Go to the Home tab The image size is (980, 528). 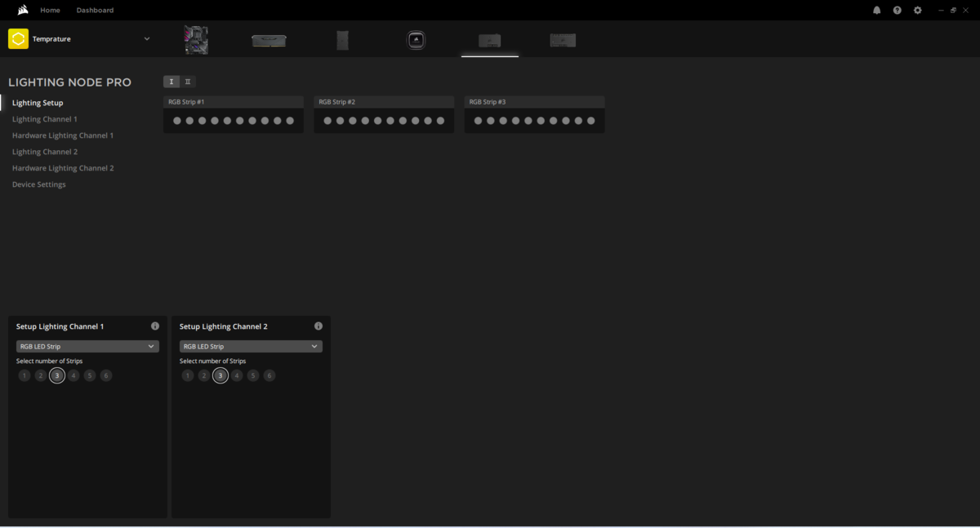[x=50, y=11]
